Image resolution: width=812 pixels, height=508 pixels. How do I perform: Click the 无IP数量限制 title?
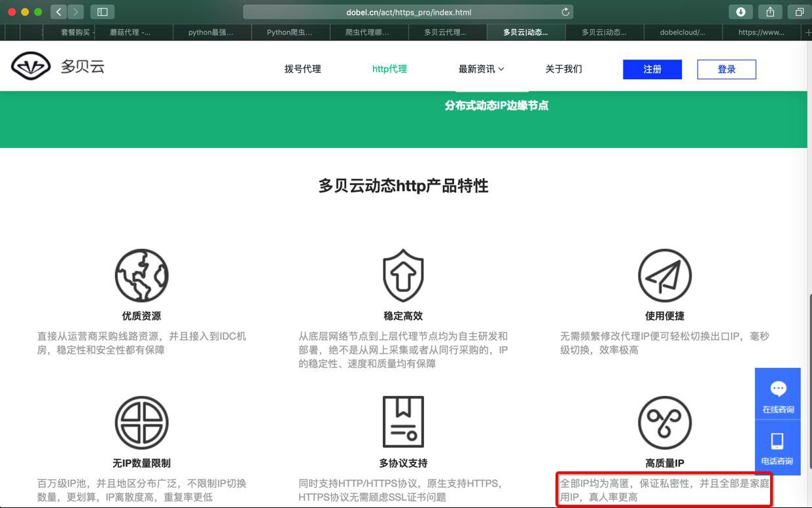(x=141, y=463)
